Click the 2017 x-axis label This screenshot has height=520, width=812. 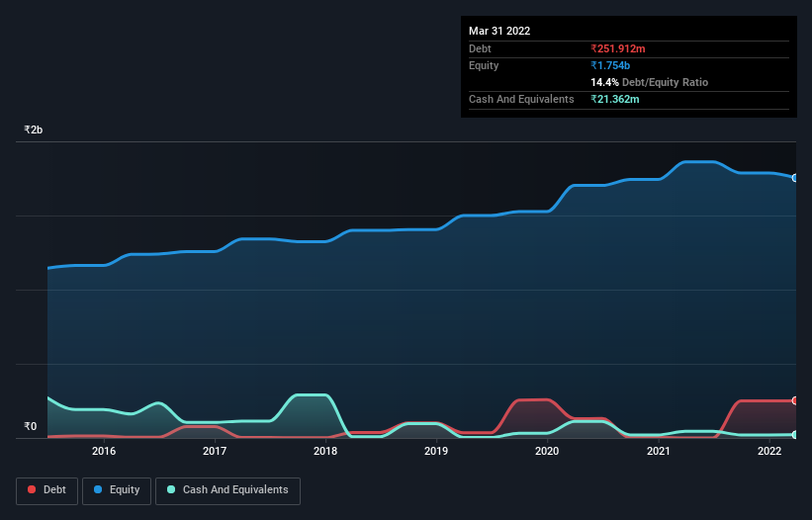(215, 451)
